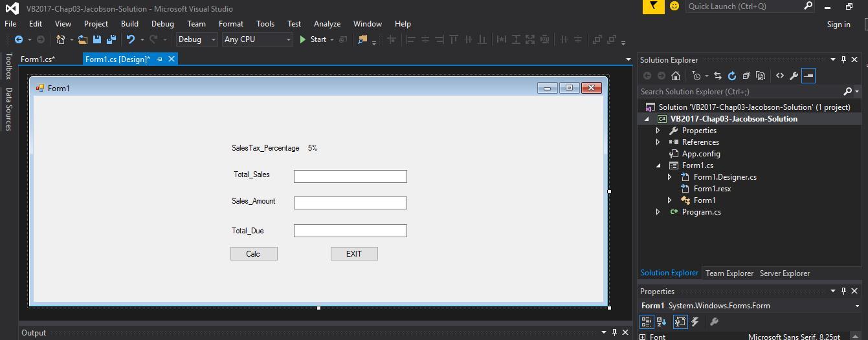Toggle Categorized view in Properties panel

(x=646, y=321)
